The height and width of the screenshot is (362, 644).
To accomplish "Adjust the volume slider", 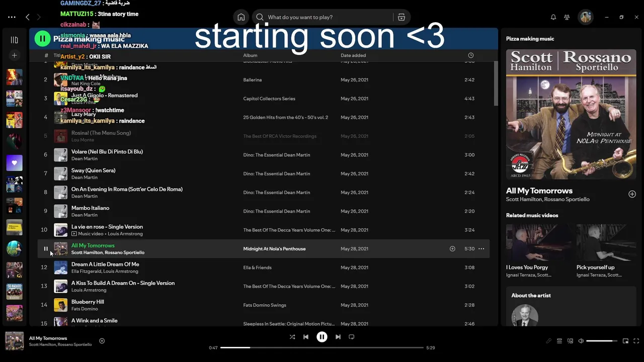I will tap(602, 341).
